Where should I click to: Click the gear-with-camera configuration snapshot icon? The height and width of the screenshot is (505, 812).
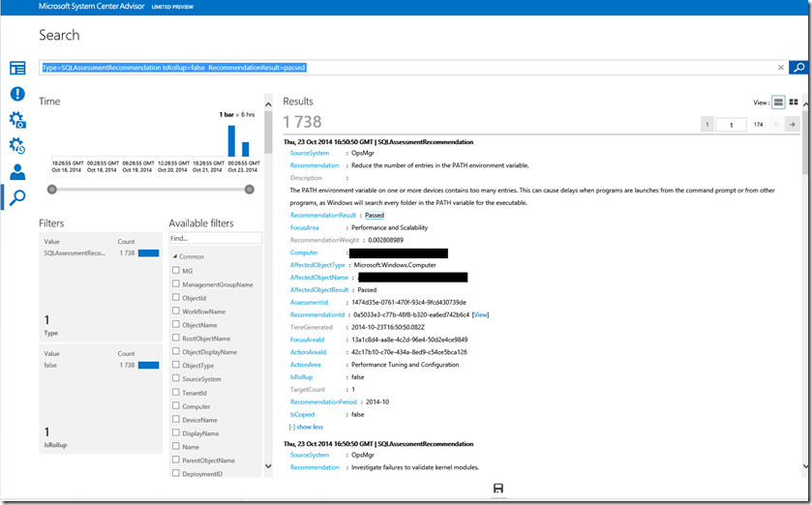click(x=17, y=120)
